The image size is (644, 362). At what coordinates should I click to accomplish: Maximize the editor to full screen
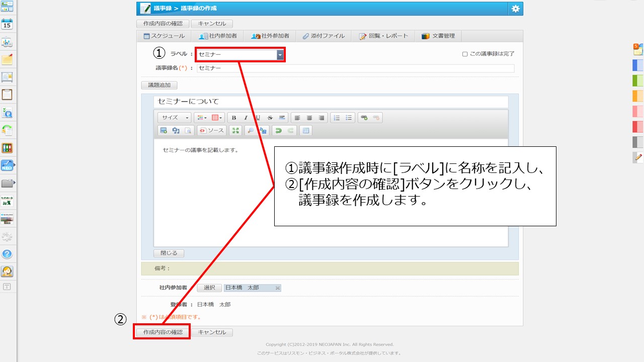tap(235, 131)
